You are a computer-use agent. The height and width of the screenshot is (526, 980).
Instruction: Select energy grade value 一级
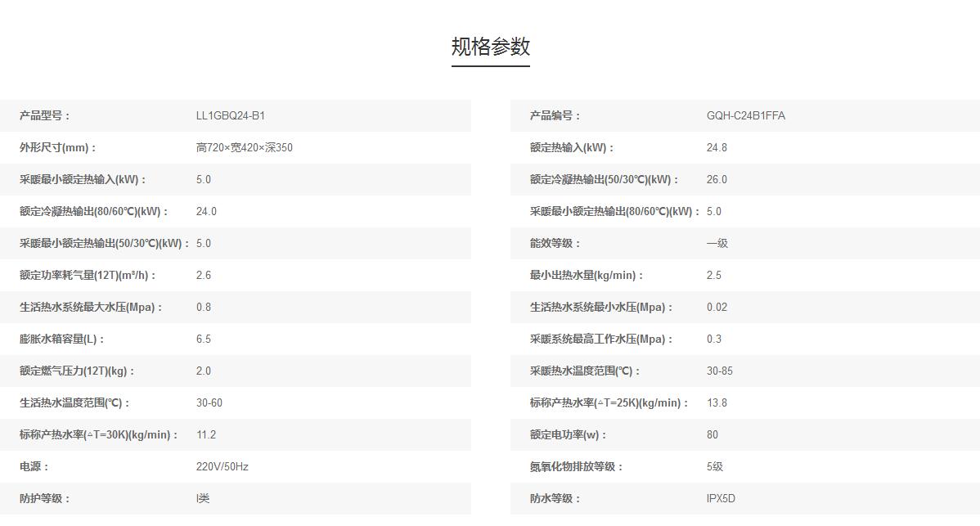tap(717, 243)
